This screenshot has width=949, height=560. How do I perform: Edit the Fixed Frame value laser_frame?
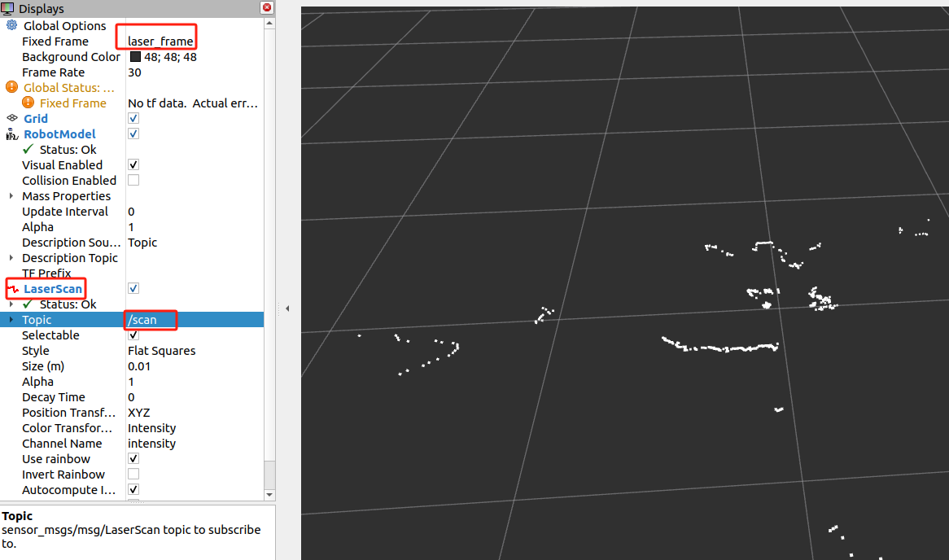click(160, 42)
